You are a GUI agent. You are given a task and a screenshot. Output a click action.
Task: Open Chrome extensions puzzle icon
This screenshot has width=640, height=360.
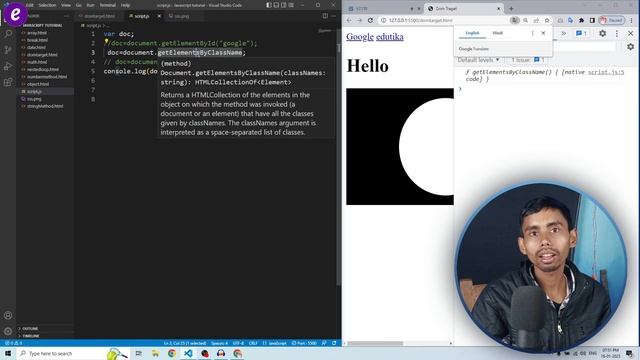(x=581, y=20)
